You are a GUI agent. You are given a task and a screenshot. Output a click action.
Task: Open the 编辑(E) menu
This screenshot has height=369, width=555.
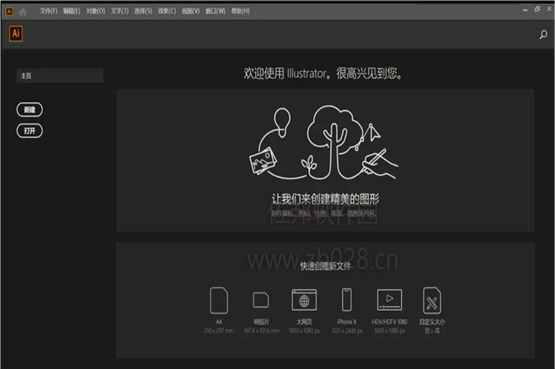tap(71, 11)
